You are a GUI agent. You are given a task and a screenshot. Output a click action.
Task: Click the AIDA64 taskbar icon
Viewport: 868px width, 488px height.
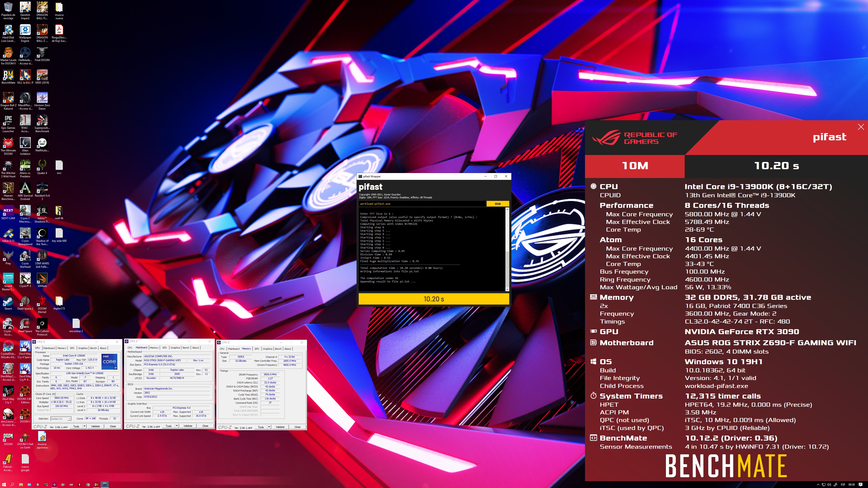click(x=71, y=484)
